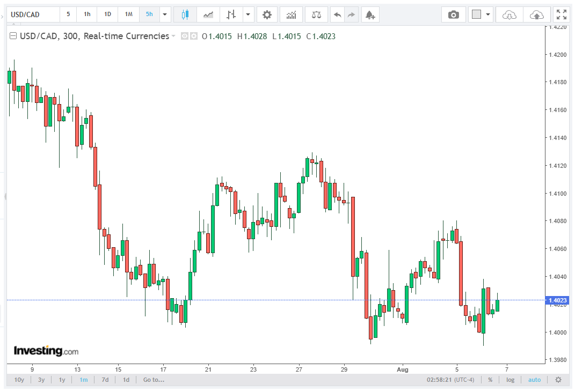Create an alert with the bell icon
Viewport: 575px width, 392px height.
[370, 14]
